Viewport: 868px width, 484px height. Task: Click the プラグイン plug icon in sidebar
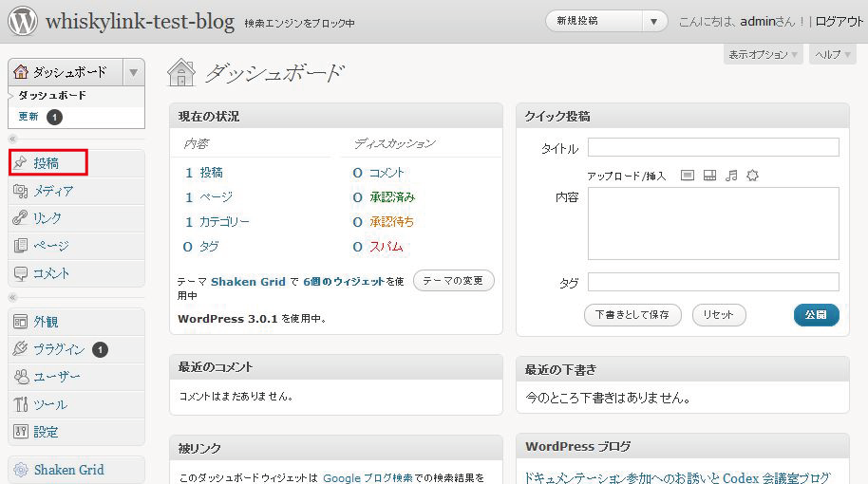21,348
